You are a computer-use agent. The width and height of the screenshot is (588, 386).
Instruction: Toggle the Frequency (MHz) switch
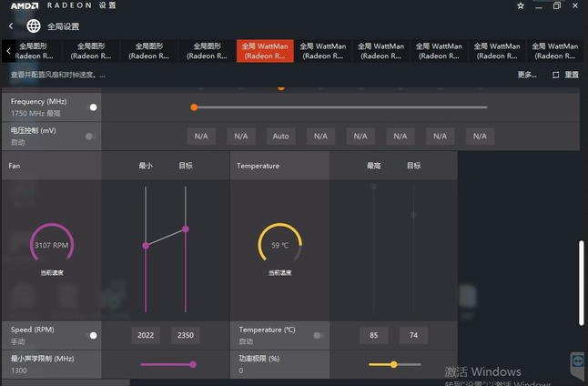click(x=91, y=107)
